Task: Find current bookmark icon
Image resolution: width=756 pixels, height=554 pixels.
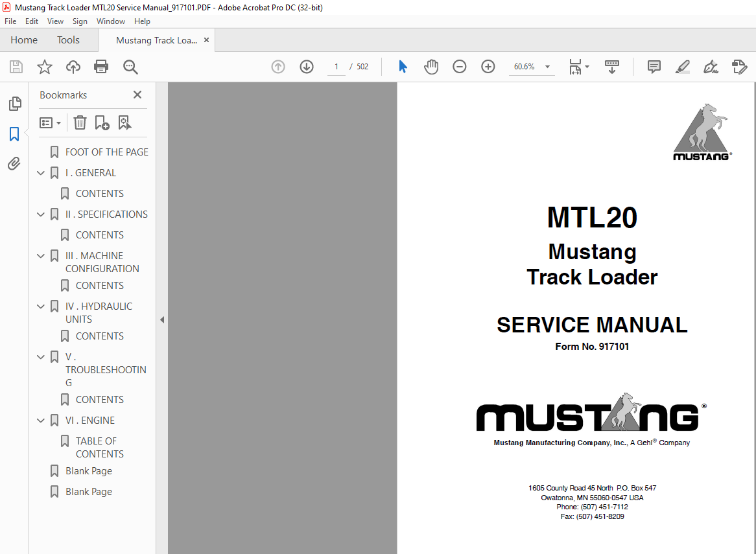Action: pyautogui.click(x=124, y=123)
